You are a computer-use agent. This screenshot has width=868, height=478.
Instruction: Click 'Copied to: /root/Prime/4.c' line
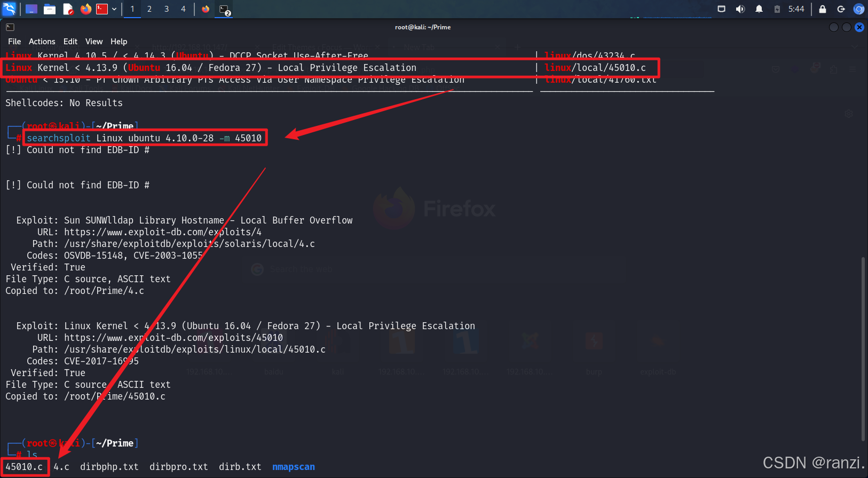click(x=75, y=291)
